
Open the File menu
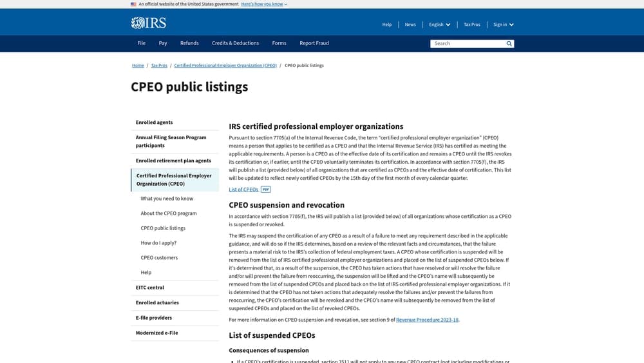click(x=141, y=43)
